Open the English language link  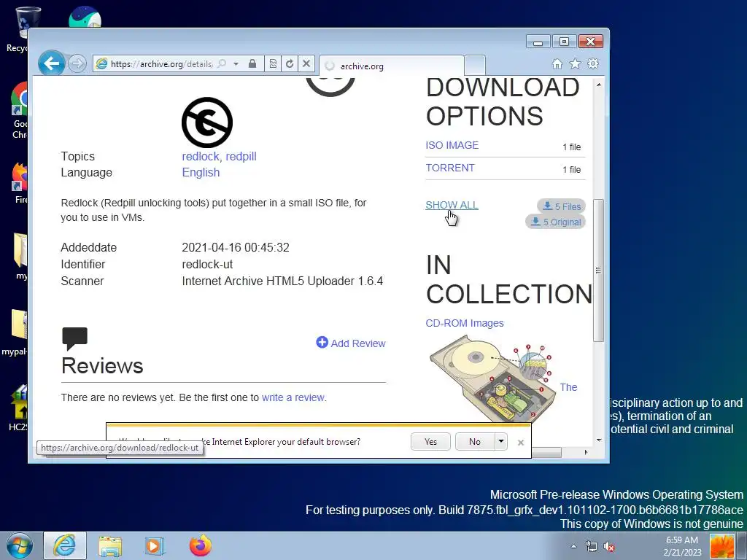pos(201,172)
